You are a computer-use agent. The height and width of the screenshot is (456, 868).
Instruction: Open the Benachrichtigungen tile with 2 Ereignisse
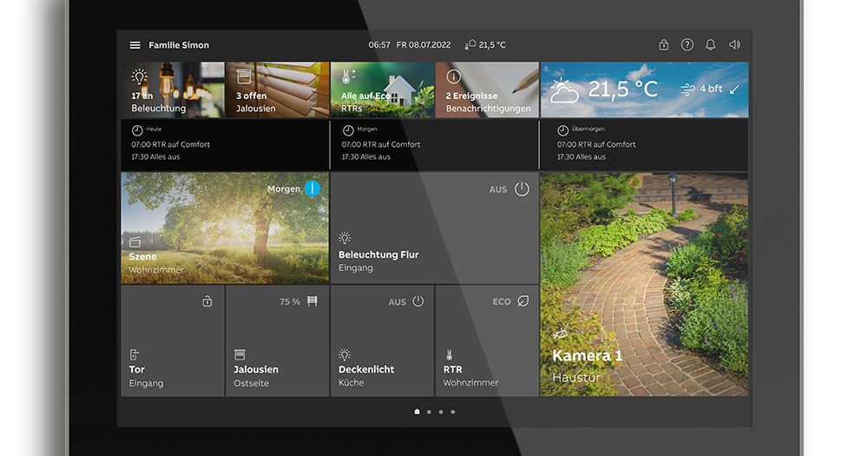(x=487, y=90)
